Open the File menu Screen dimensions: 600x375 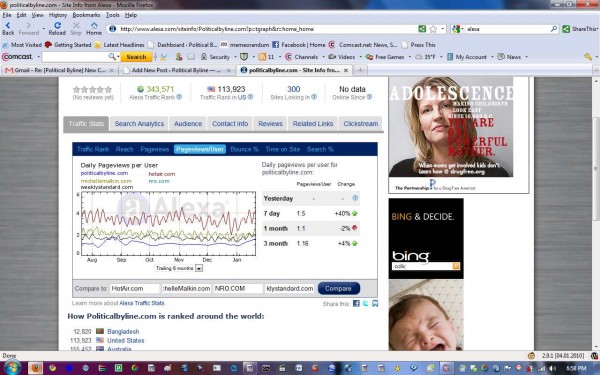click(x=7, y=15)
